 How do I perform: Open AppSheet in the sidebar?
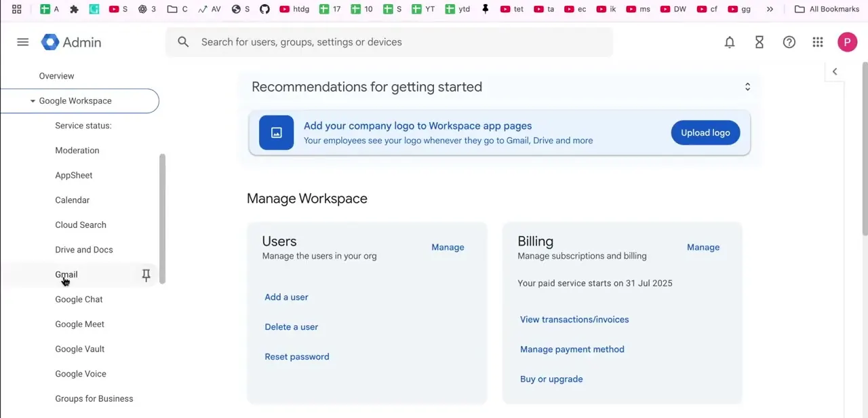[74, 175]
